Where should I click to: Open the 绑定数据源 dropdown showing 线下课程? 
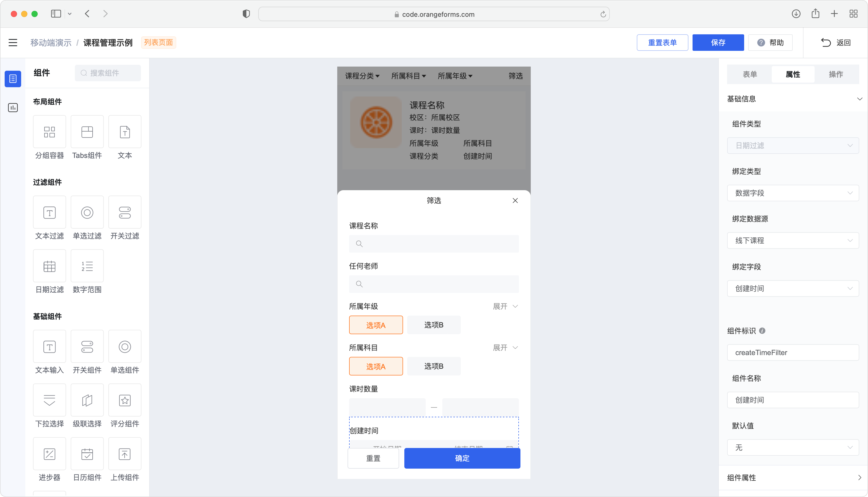point(793,240)
